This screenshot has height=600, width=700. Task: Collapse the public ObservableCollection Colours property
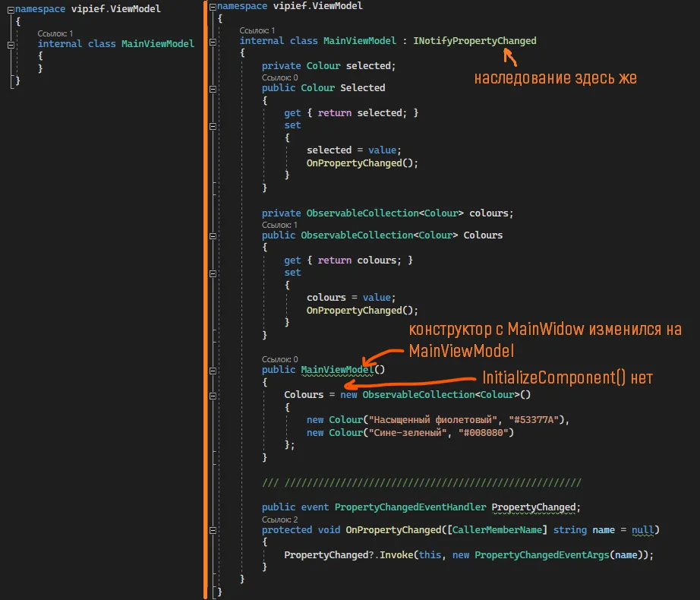click(x=213, y=236)
